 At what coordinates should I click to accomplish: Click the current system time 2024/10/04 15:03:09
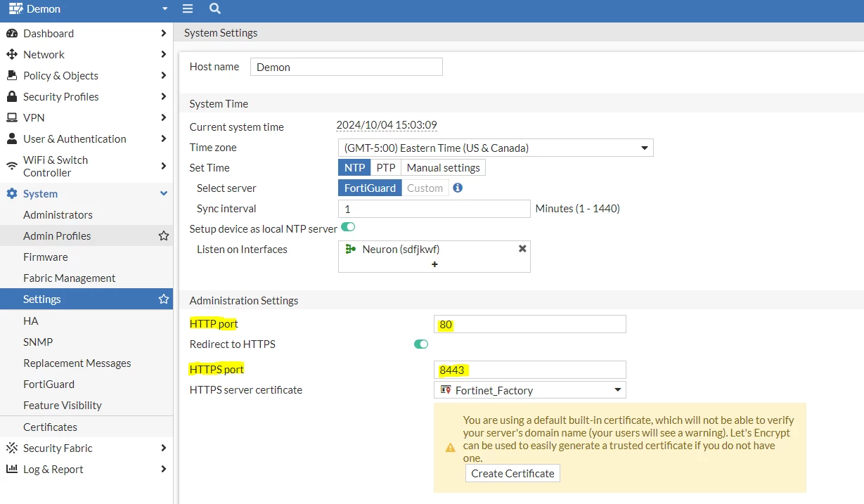coord(387,125)
